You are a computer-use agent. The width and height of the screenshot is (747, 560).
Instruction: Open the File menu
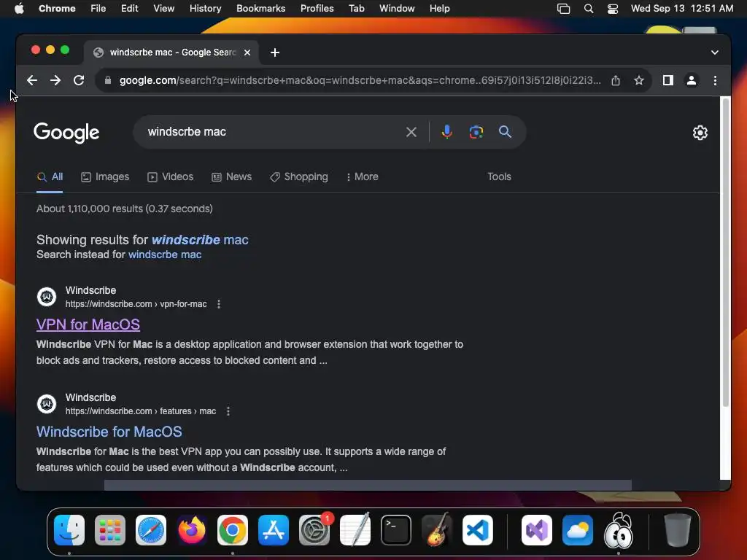click(98, 9)
